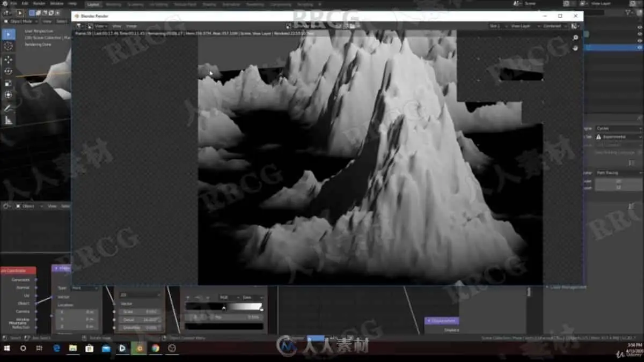Choose the Move tool in left toolbar

coord(9,60)
